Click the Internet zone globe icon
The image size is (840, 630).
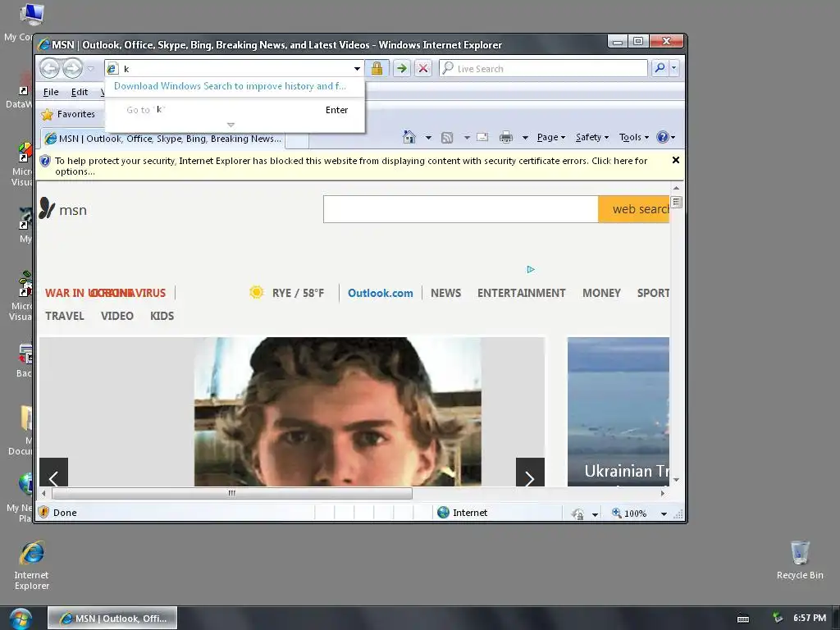point(443,513)
